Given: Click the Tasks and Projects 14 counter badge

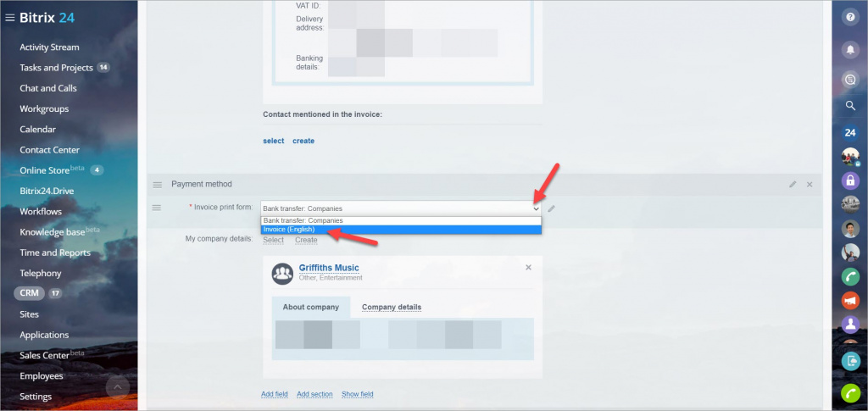Looking at the screenshot, I should [x=103, y=68].
